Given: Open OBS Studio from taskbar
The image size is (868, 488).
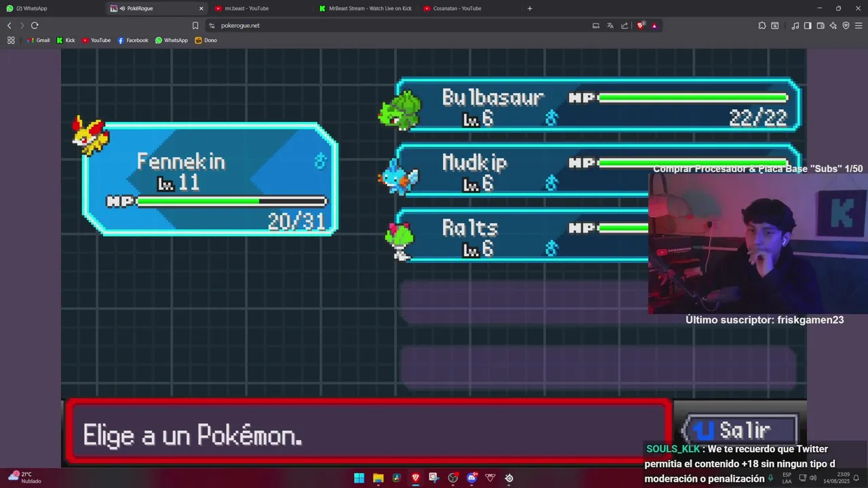Looking at the screenshot, I should pyautogui.click(x=453, y=478).
